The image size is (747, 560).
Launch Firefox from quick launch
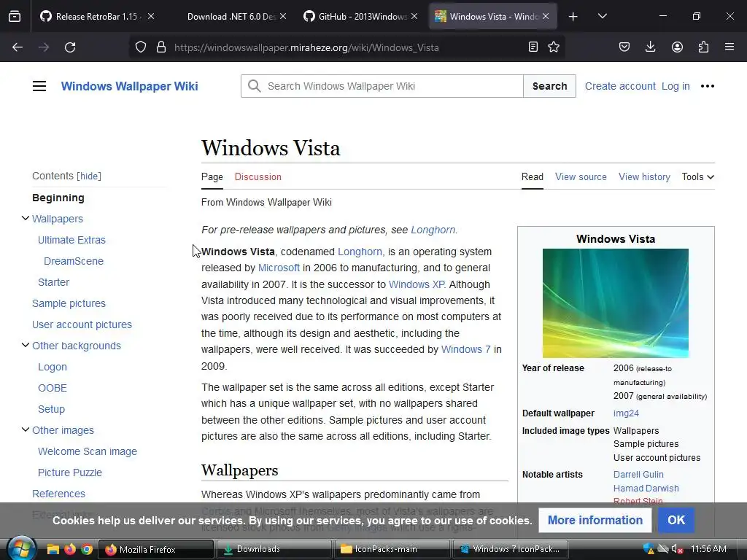coord(70,549)
